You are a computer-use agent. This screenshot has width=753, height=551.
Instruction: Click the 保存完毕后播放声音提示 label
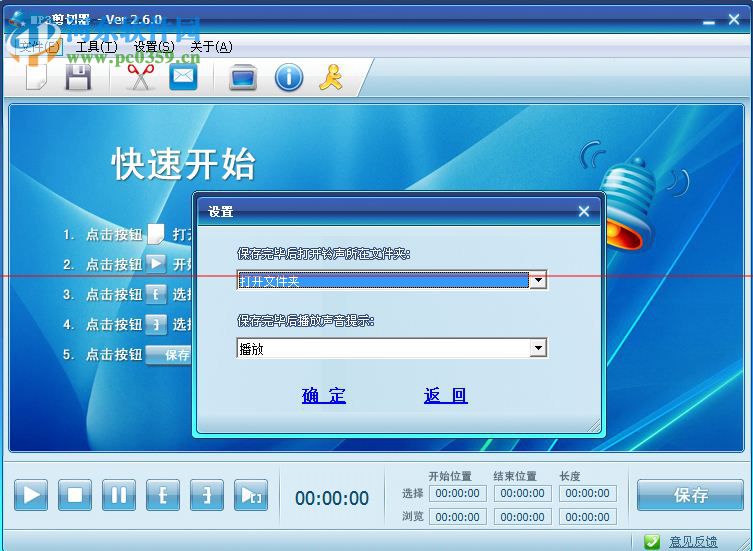pyautogui.click(x=305, y=320)
